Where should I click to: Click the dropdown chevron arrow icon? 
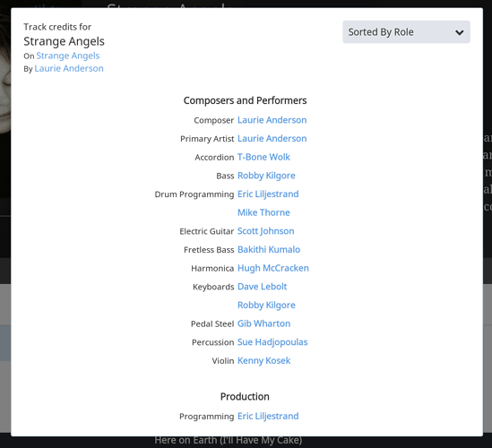point(460,32)
